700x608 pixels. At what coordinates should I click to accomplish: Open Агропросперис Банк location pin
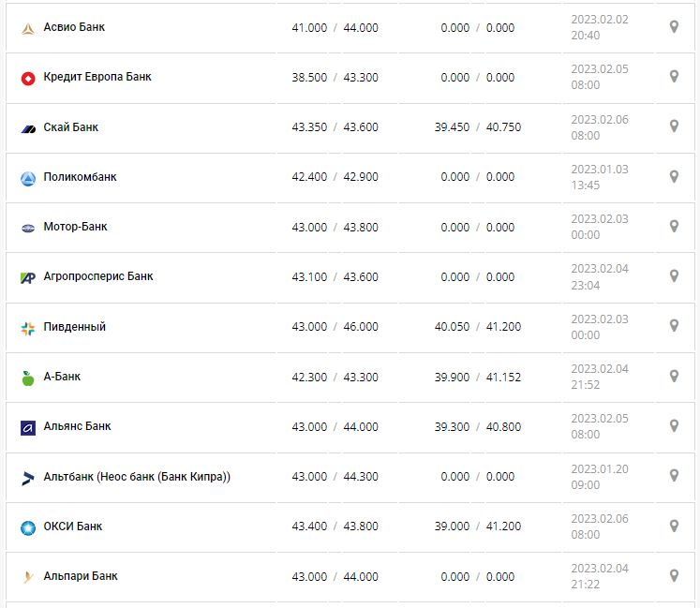pyautogui.click(x=673, y=276)
